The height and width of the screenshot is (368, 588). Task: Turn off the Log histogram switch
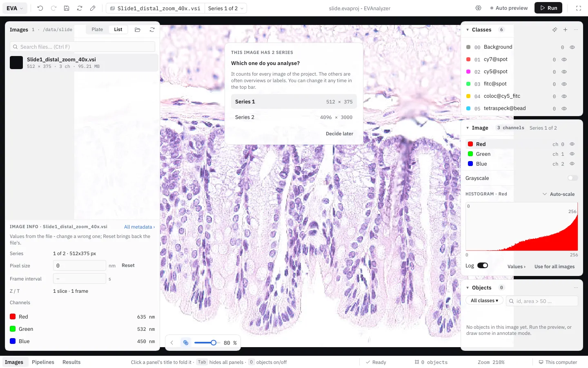click(483, 266)
